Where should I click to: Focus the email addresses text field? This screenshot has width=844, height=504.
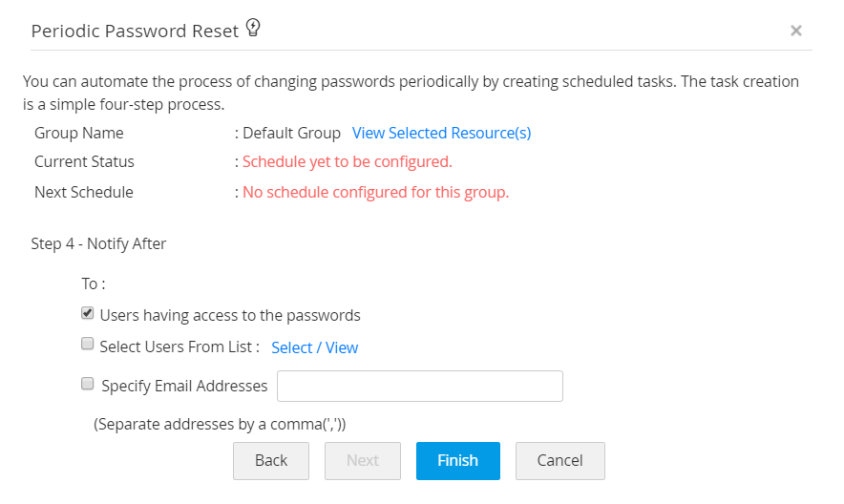(419, 387)
